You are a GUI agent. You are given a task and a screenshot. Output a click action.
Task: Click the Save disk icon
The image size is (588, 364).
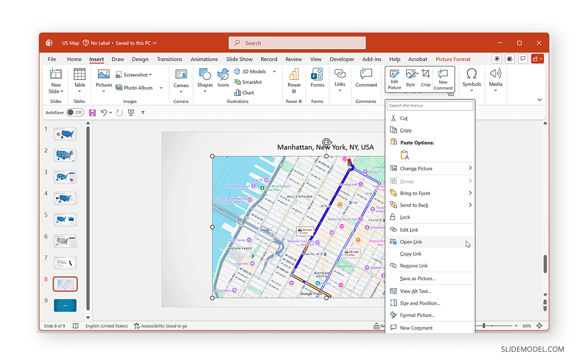[x=92, y=113]
